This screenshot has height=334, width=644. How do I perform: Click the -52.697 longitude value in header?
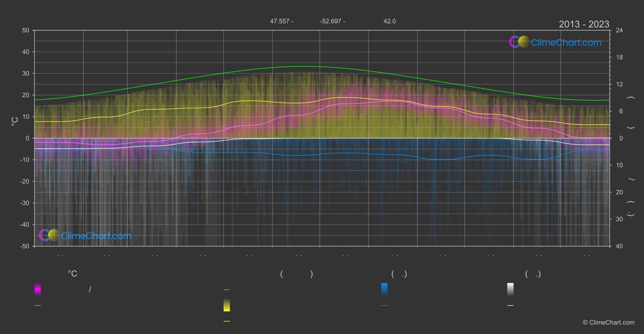click(331, 21)
